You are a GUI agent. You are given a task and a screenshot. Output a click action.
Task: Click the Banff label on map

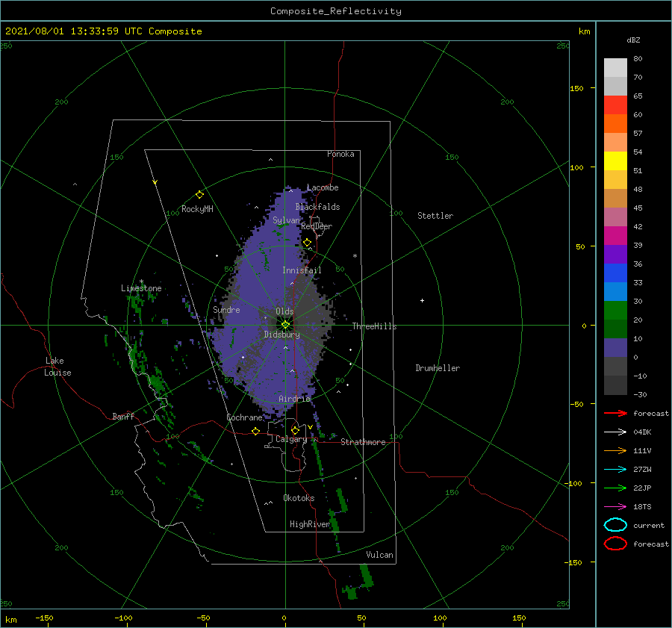pos(123,416)
